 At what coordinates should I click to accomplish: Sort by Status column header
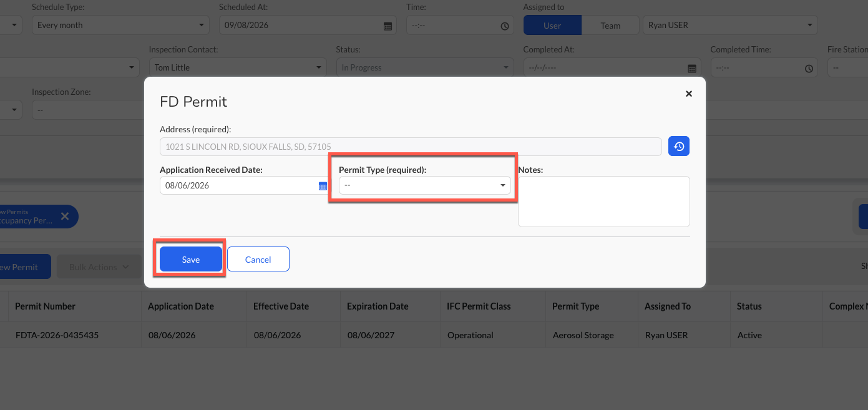coord(749,306)
